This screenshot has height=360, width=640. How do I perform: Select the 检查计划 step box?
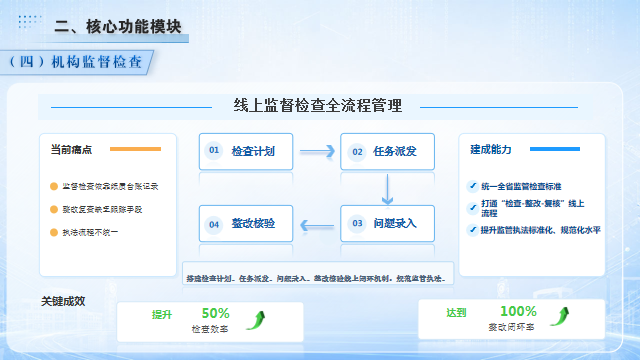pos(246,151)
